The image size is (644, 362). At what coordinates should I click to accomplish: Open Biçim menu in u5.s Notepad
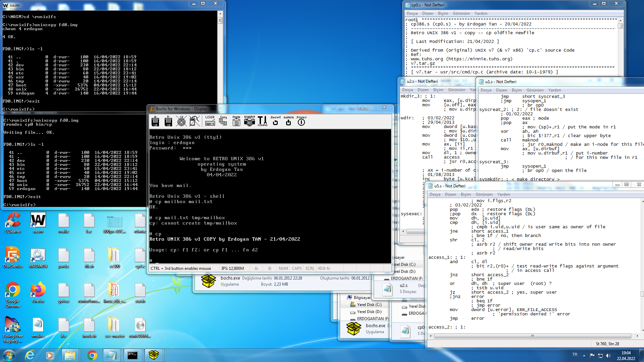466,194
